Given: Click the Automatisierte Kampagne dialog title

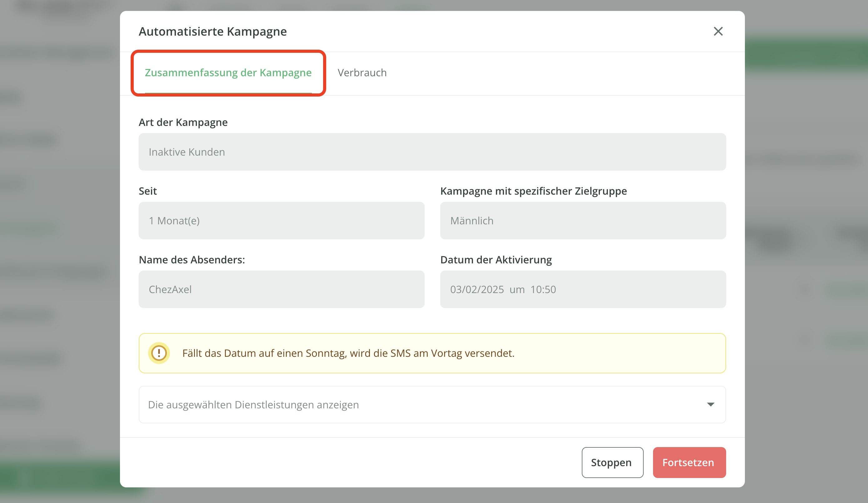Looking at the screenshot, I should coord(212,31).
